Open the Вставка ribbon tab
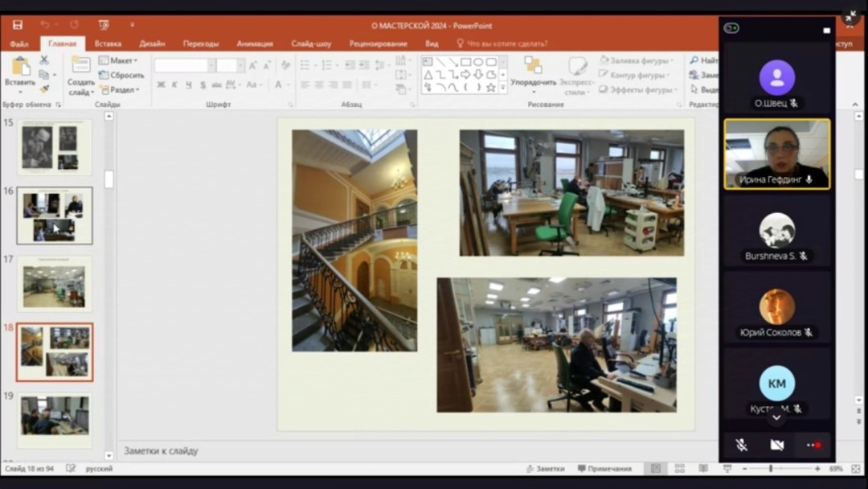Viewport: 868px width, 489px height. pyautogui.click(x=108, y=43)
